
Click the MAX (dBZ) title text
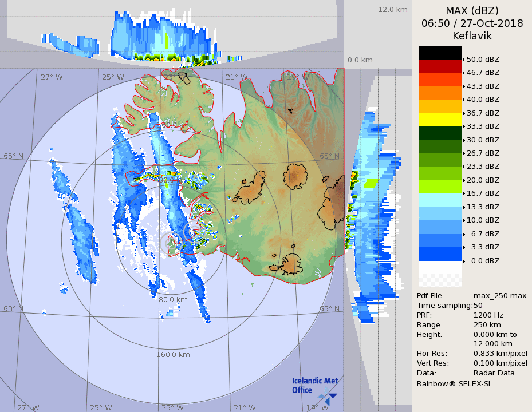[472, 10]
